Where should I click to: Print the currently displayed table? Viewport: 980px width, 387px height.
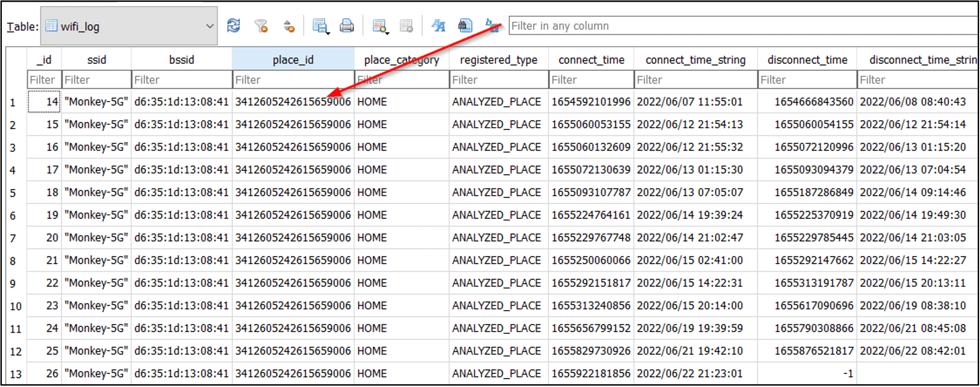pyautogui.click(x=346, y=26)
